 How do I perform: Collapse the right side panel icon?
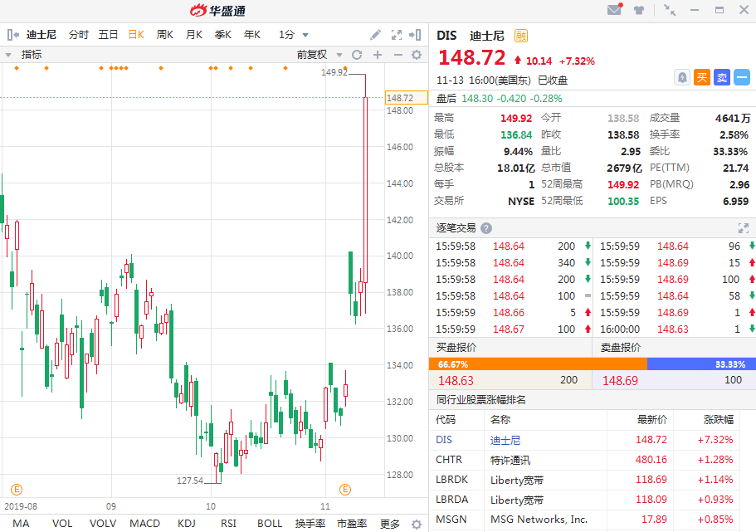coord(415,35)
